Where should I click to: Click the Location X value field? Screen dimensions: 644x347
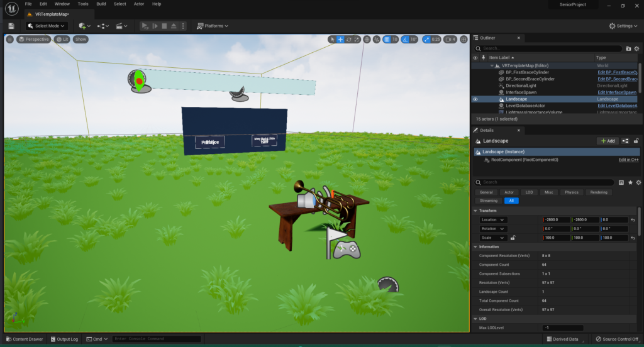(555, 219)
